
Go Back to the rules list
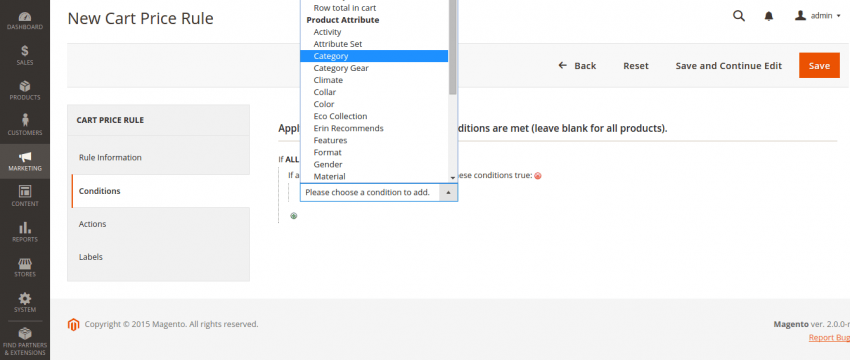[x=577, y=66]
